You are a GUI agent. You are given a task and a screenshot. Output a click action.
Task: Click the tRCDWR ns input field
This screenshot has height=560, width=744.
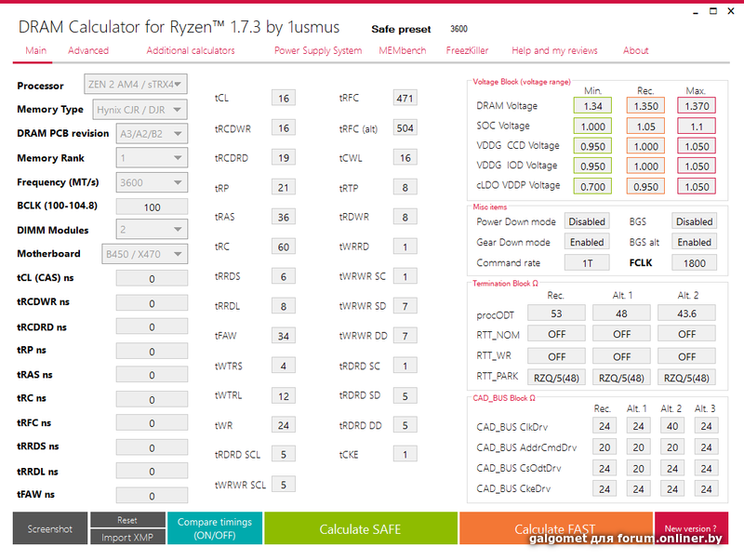point(152,303)
